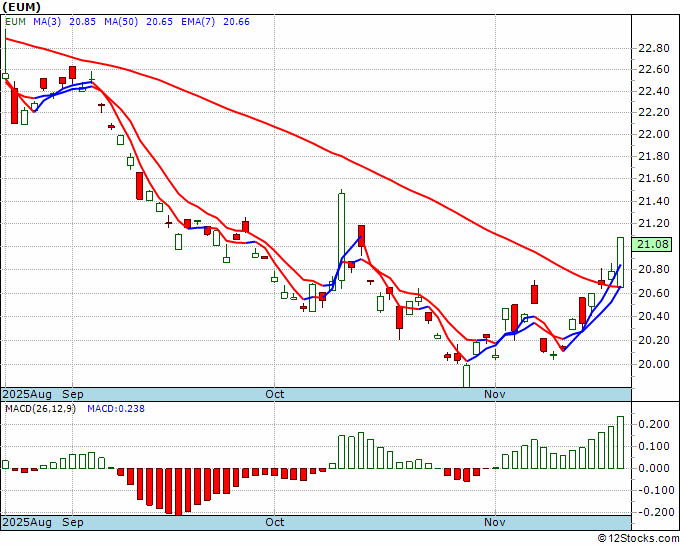Click the MA(3) indicator label

(x=47, y=22)
